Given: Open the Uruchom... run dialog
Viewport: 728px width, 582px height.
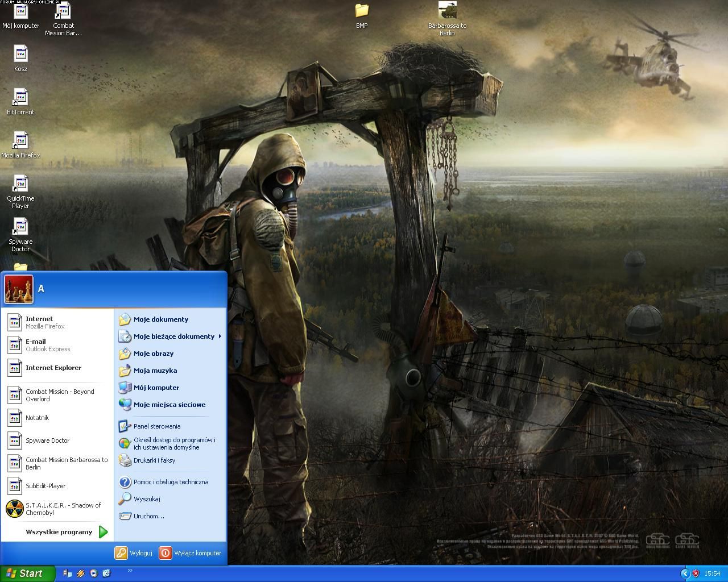Looking at the screenshot, I should point(170,516).
